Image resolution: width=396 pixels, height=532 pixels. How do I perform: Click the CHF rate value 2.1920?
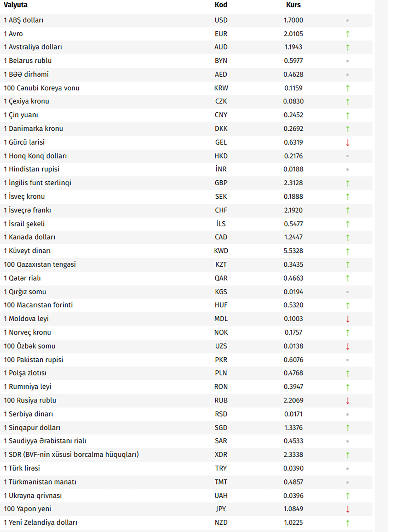293,210
